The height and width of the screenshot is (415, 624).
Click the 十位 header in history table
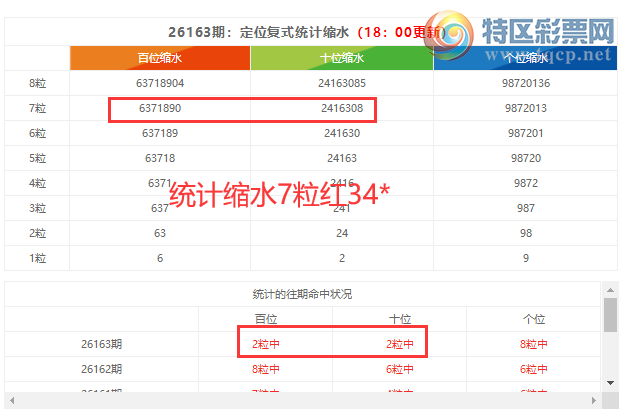pos(400,319)
